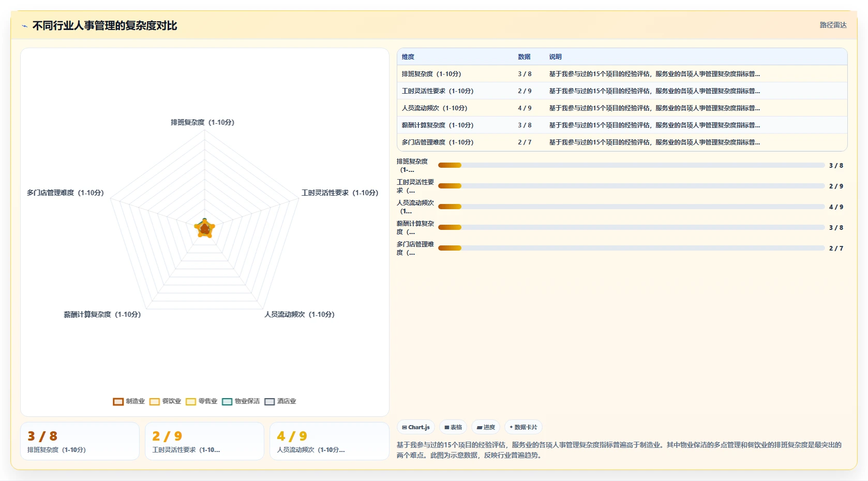868x481 pixels.
Task: Select the 多门店管理难度 table row name
Action: pos(438,142)
